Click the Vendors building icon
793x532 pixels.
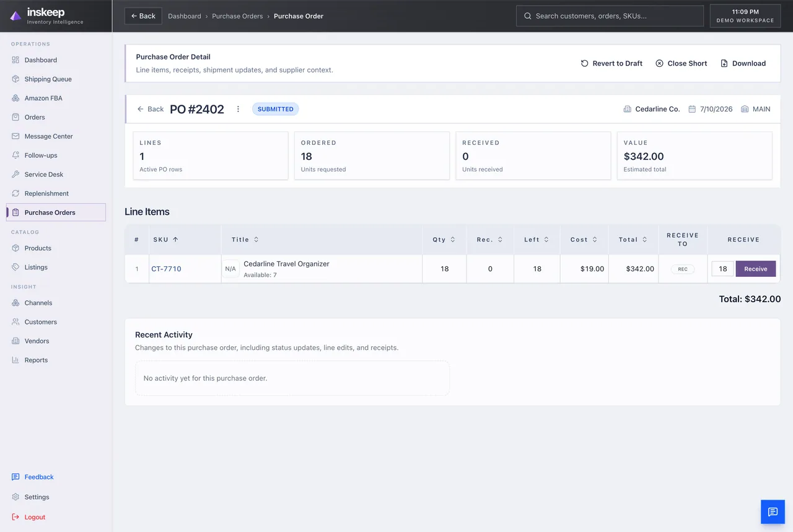(x=15, y=341)
